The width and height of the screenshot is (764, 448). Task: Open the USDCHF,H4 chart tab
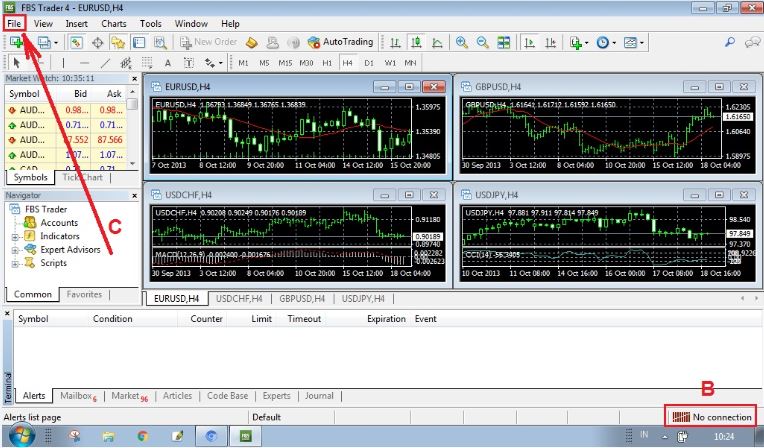pos(239,298)
